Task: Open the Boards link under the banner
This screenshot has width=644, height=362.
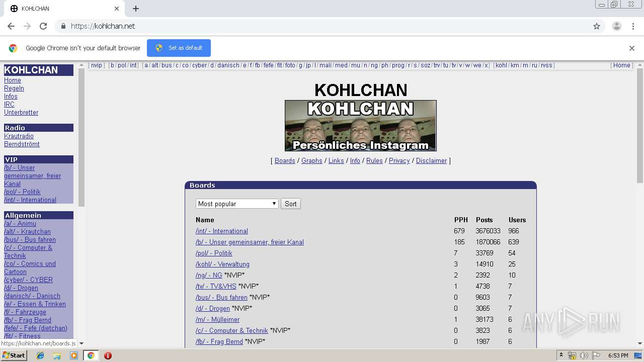Action: (285, 161)
